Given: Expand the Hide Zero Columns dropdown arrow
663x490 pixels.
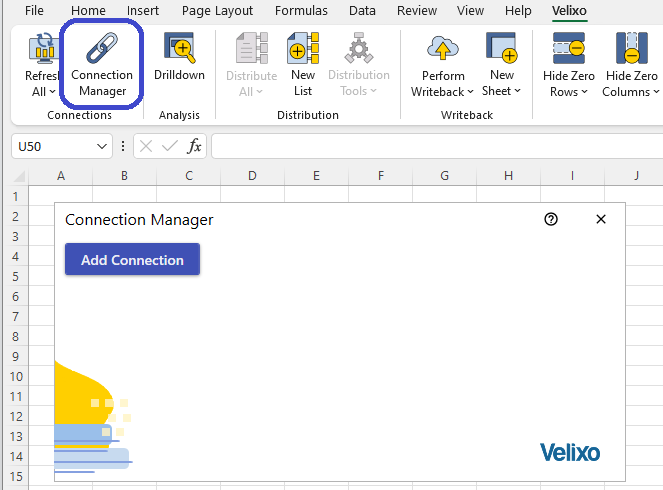Looking at the screenshot, I should pyautogui.click(x=656, y=92).
